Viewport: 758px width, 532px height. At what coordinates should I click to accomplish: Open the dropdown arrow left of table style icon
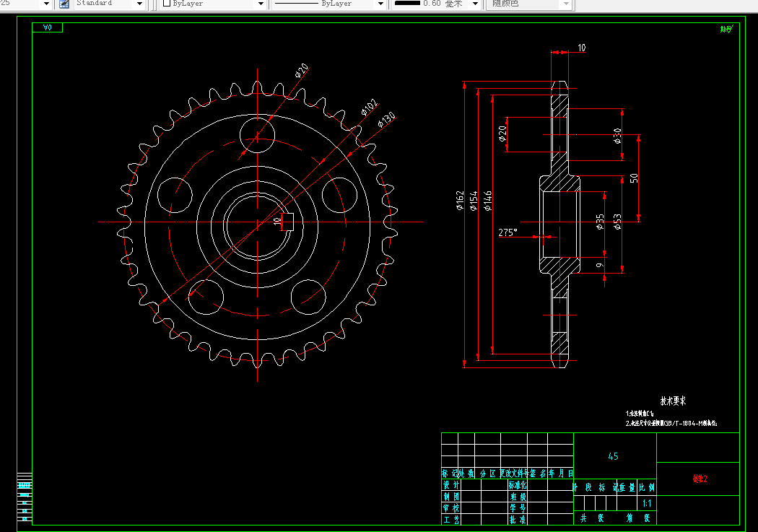click(x=46, y=4)
